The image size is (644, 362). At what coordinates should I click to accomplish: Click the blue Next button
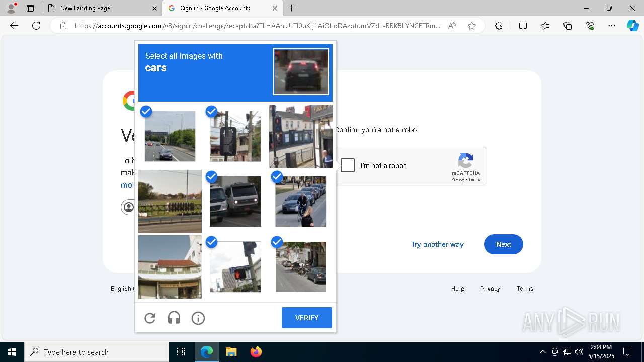tap(504, 244)
